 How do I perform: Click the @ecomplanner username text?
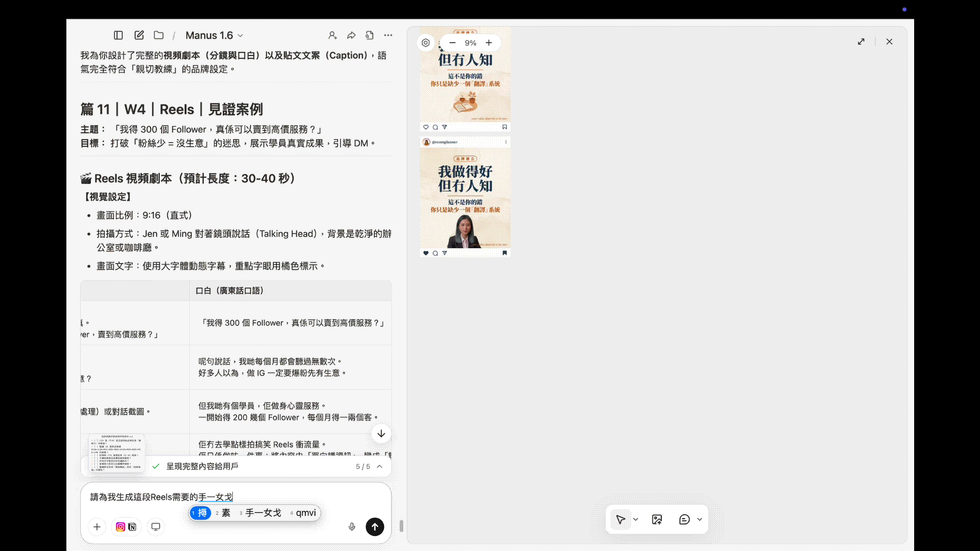[445, 142]
